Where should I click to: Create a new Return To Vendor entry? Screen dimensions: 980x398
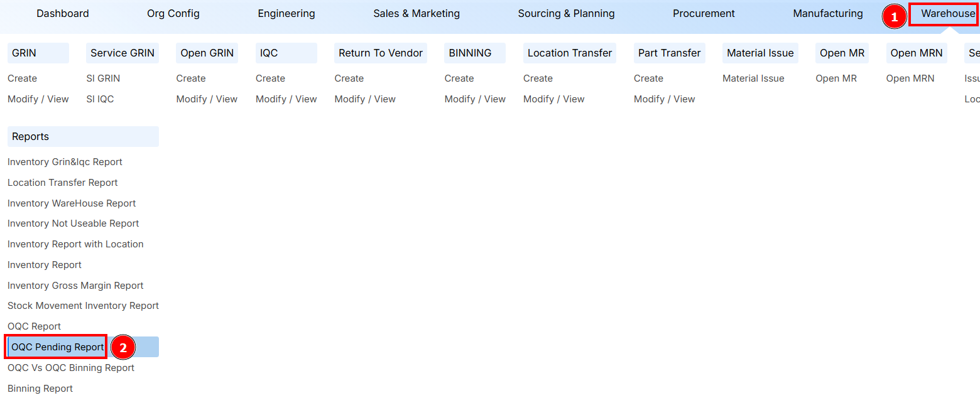[x=349, y=78]
